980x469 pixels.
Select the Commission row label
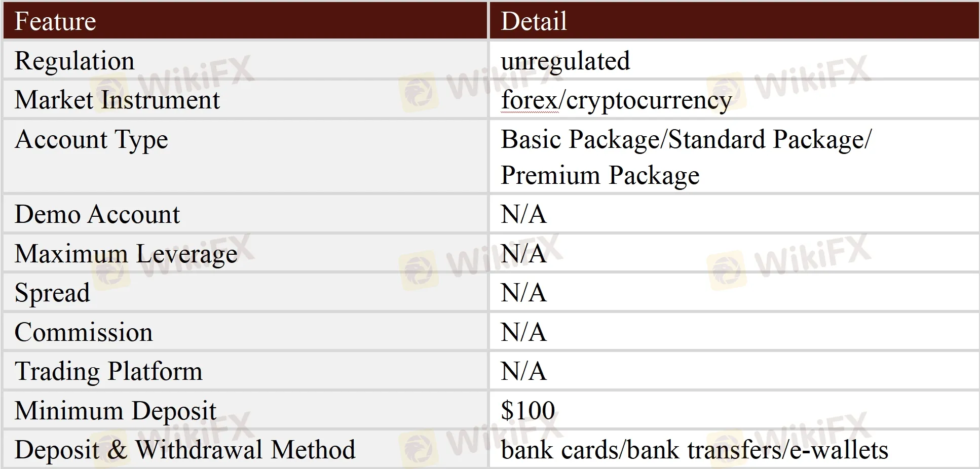pyautogui.click(x=84, y=332)
